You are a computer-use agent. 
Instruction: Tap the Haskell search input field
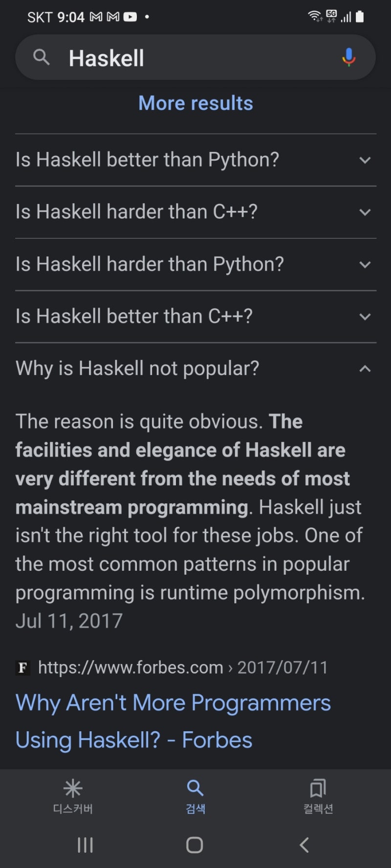195,58
